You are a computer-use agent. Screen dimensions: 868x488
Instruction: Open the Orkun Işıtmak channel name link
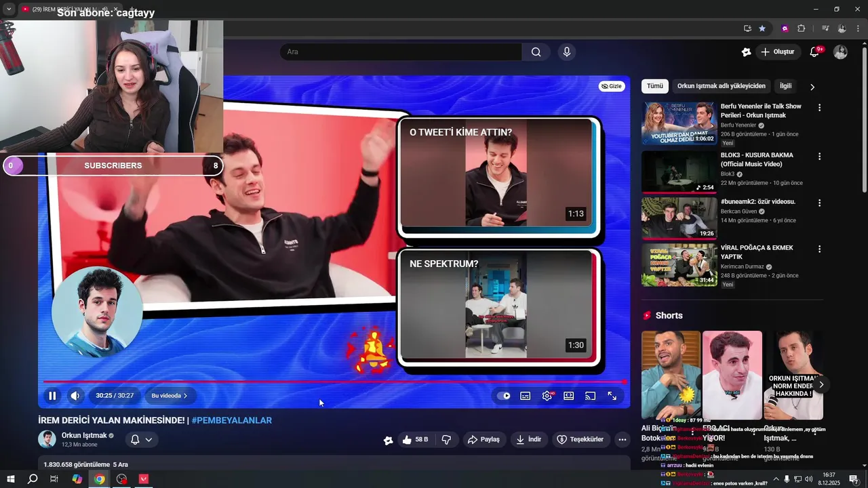[84, 436]
